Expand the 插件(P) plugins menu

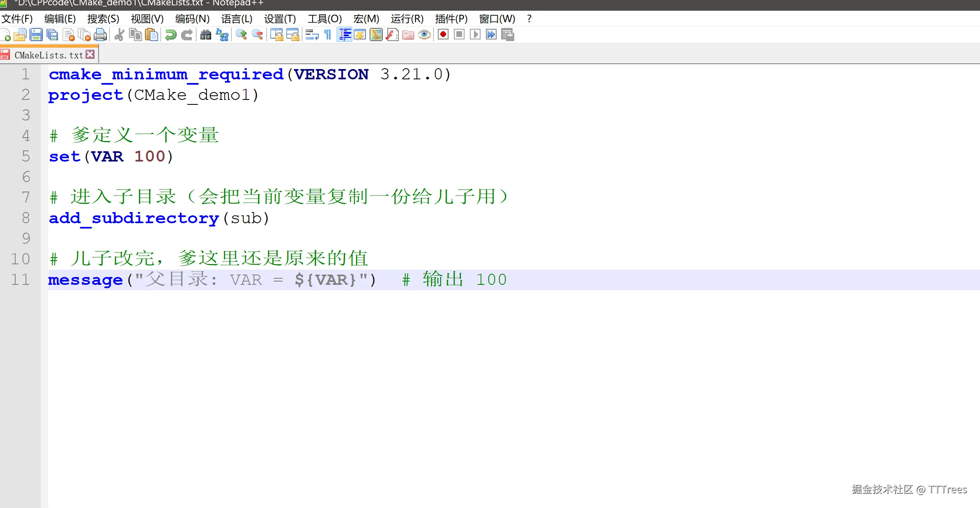pos(451,19)
